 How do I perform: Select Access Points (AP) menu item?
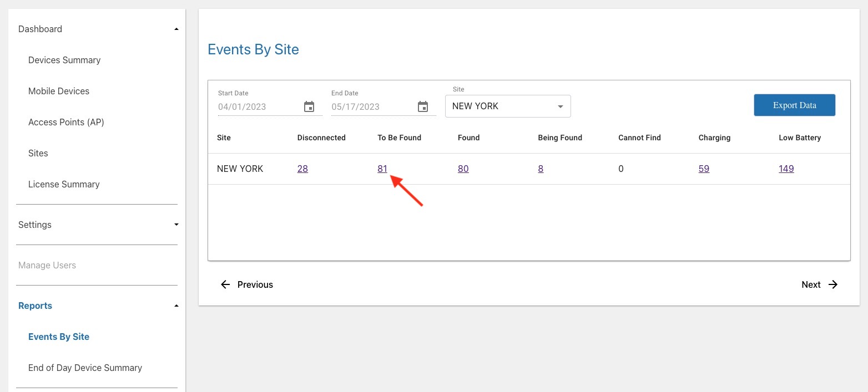coord(66,122)
